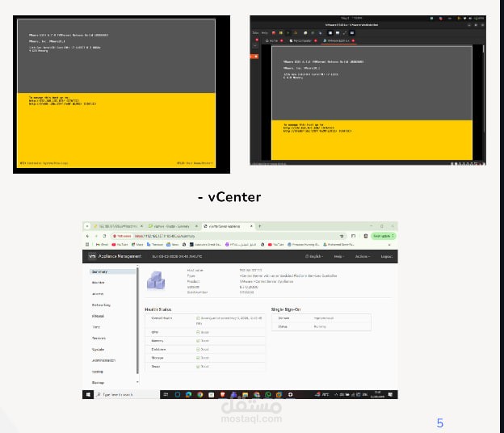Open the Translate bookmark
The image size is (504, 433).
(154, 245)
